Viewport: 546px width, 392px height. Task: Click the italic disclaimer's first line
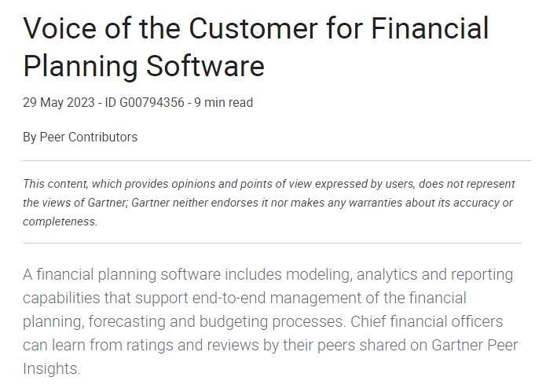[269, 184]
